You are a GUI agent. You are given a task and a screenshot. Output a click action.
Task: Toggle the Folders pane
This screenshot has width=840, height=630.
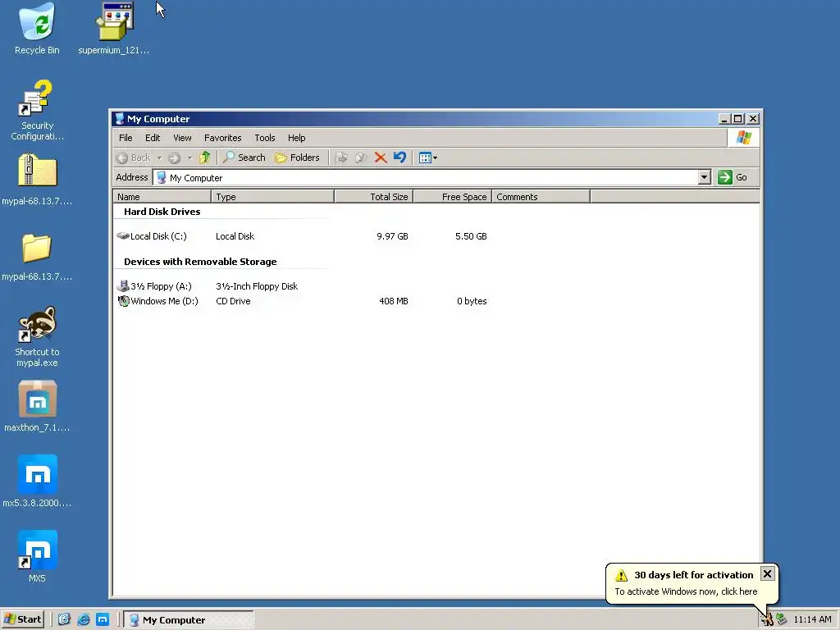point(297,157)
